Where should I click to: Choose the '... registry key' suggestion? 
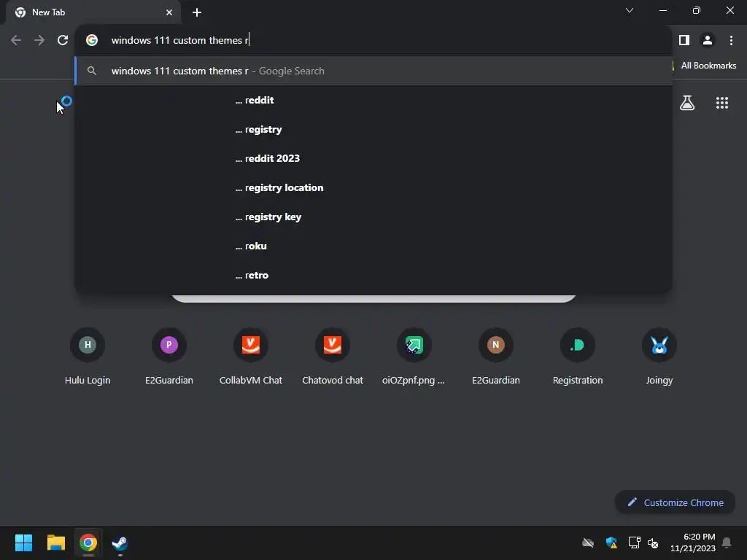coord(374,217)
